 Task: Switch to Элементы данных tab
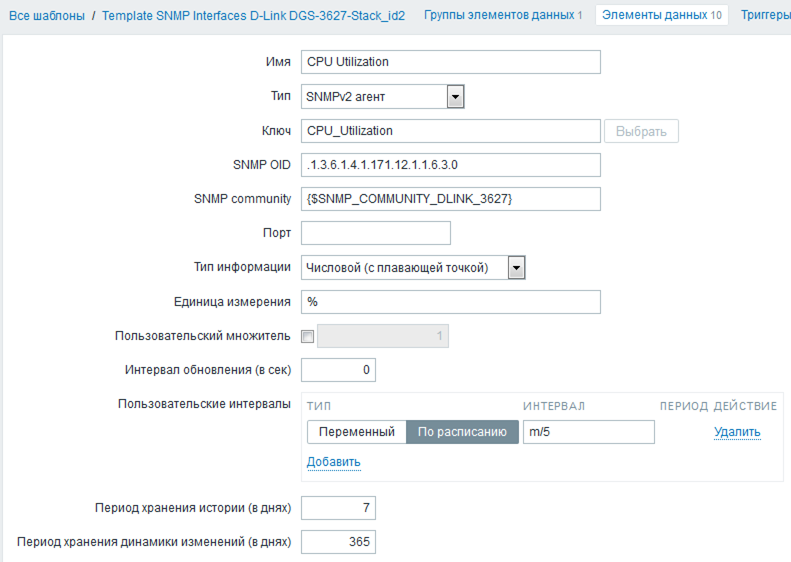[661, 15]
